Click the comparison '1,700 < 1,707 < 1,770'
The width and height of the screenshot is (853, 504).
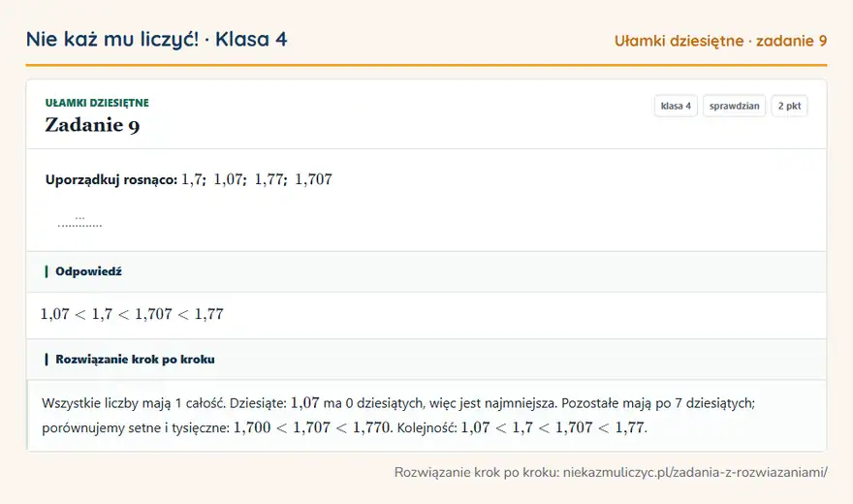tap(312, 427)
